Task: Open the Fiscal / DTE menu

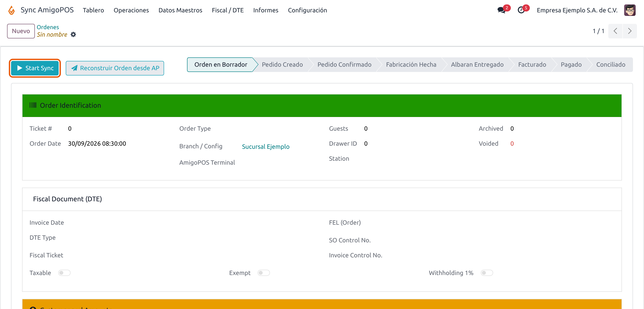Action: [x=228, y=10]
